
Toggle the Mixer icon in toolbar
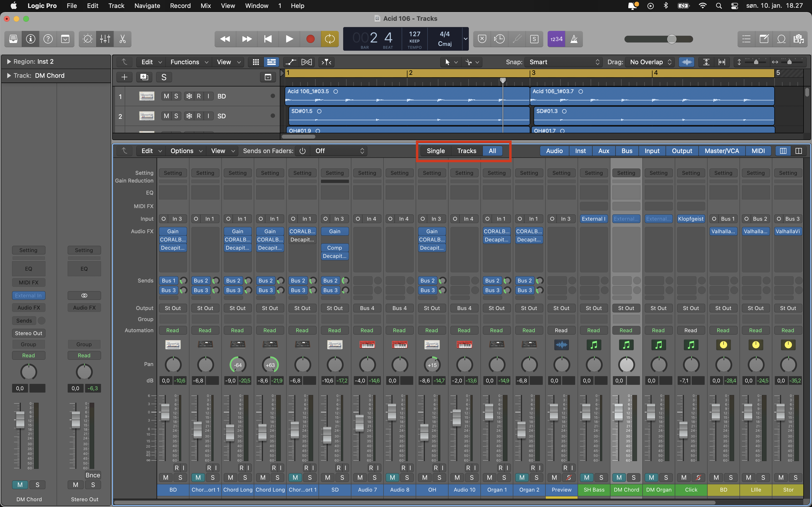click(105, 39)
